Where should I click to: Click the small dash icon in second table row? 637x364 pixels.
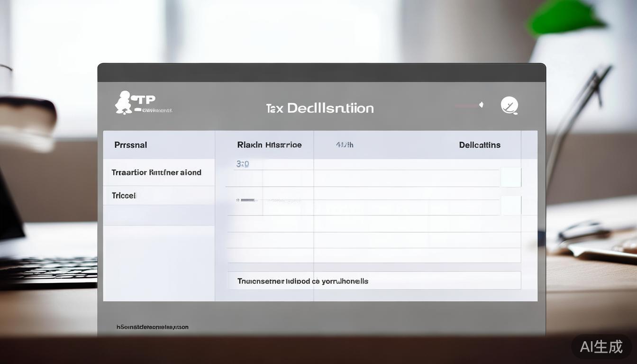(x=247, y=200)
